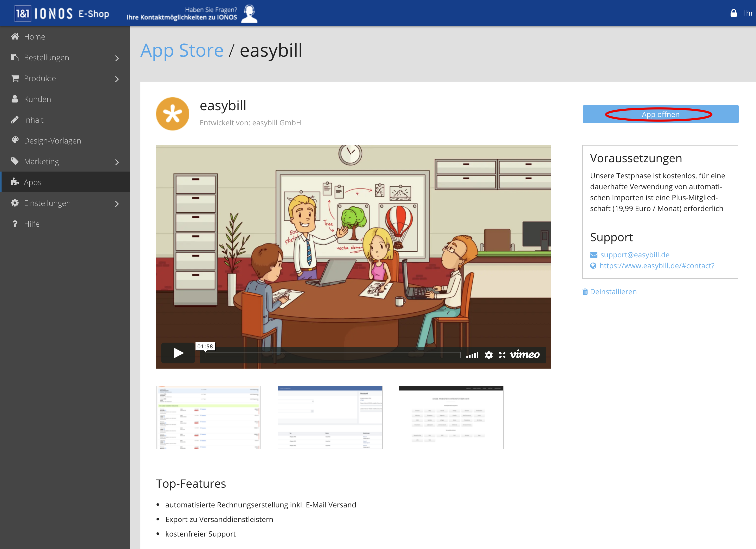Click the 1&1 IONOS E-Shop logo
756x549 pixels.
[x=62, y=13]
